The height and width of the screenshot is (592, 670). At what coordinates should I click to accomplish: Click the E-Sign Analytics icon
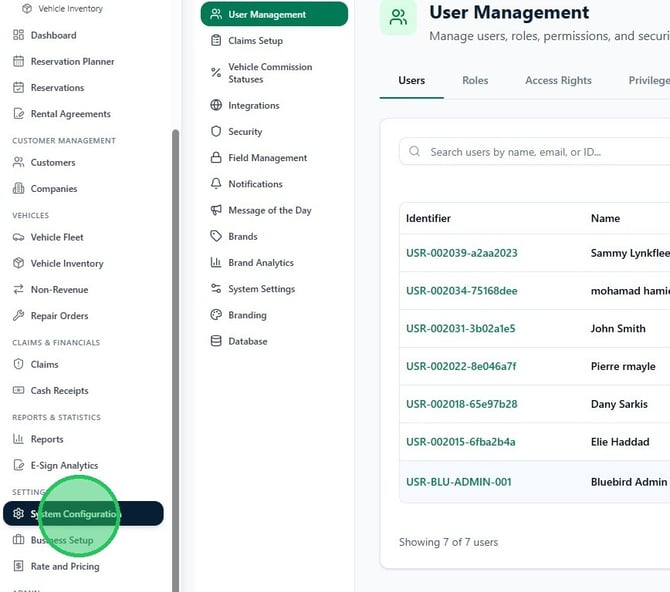click(x=18, y=465)
